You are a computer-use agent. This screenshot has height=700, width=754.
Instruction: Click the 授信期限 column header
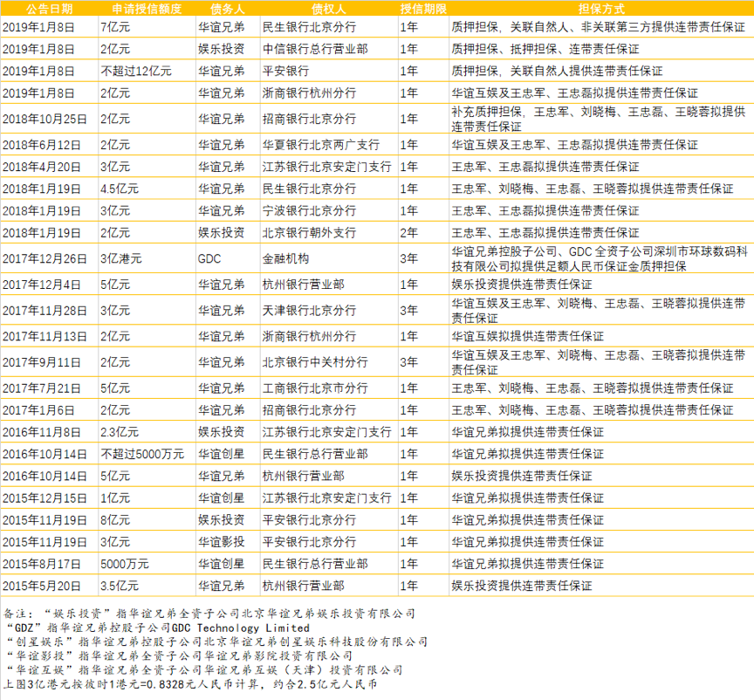(423, 9)
